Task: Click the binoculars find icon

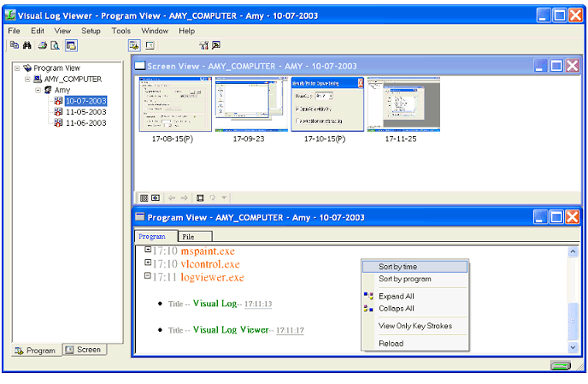Action: point(27,45)
